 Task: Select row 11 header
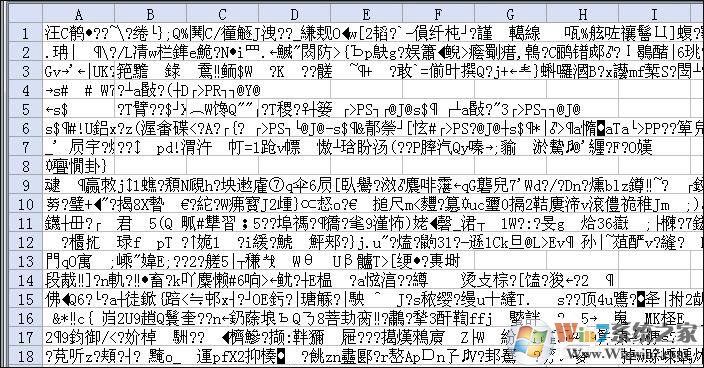click(x=26, y=223)
